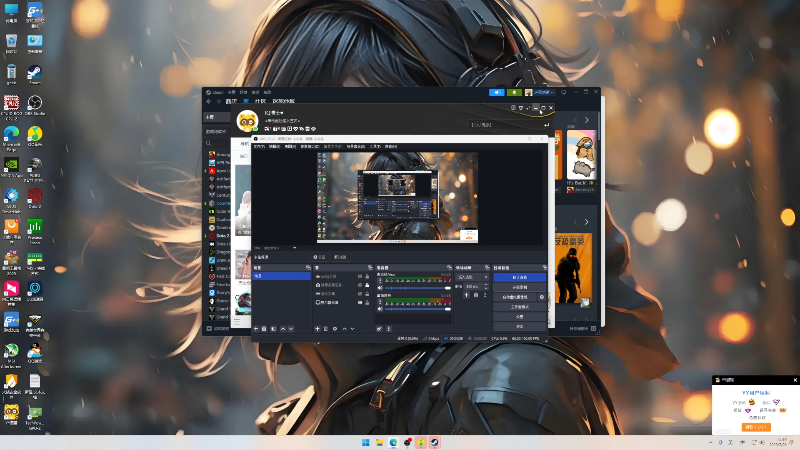The image size is (800, 450).
Task: Move source up in Sources toolbar
Action: pyautogui.click(x=344, y=329)
